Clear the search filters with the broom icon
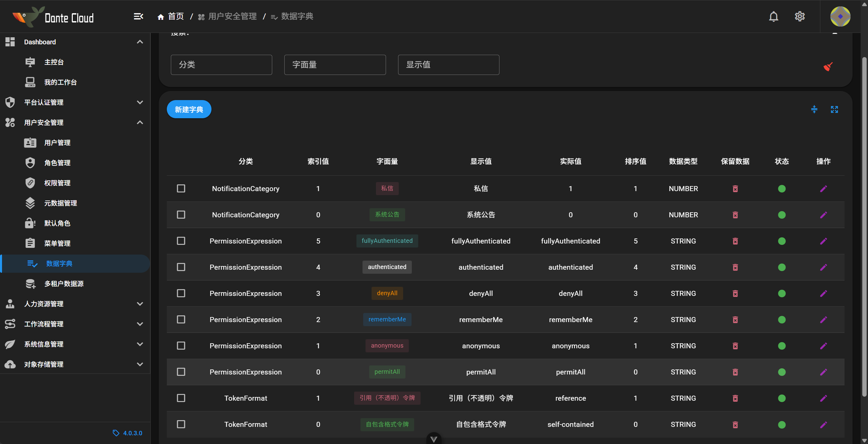The image size is (868, 444). pyautogui.click(x=828, y=66)
